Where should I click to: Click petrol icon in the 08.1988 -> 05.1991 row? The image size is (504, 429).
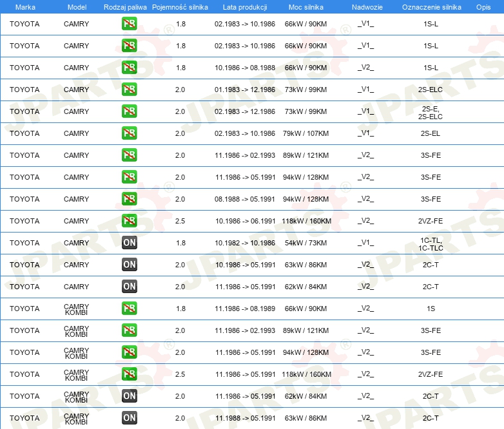[129, 198]
